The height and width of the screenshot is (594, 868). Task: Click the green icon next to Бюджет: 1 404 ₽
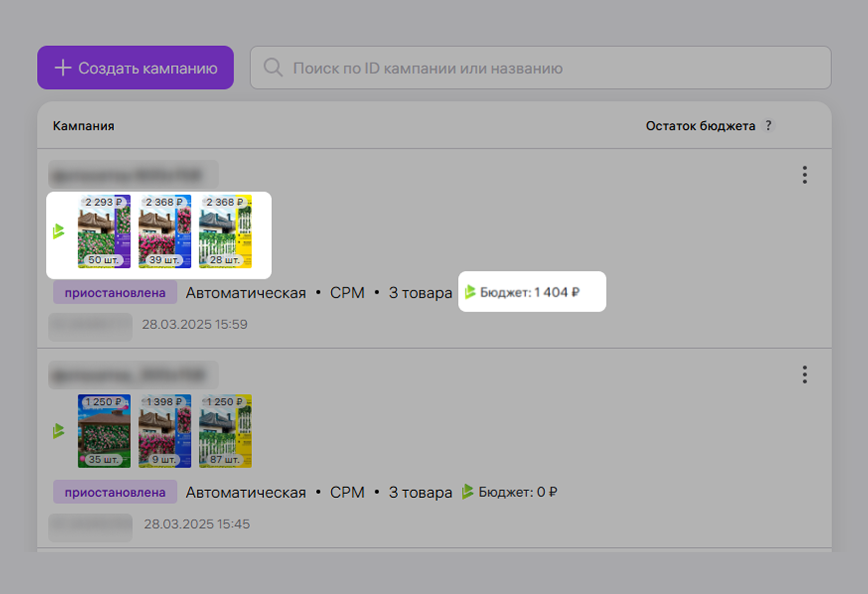470,292
